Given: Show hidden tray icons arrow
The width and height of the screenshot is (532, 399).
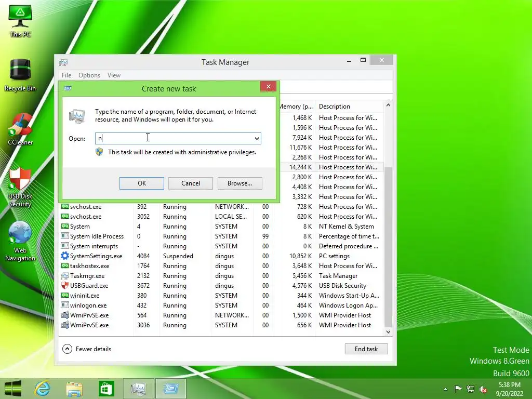Looking at the screenshot, I should click(445, 389).
